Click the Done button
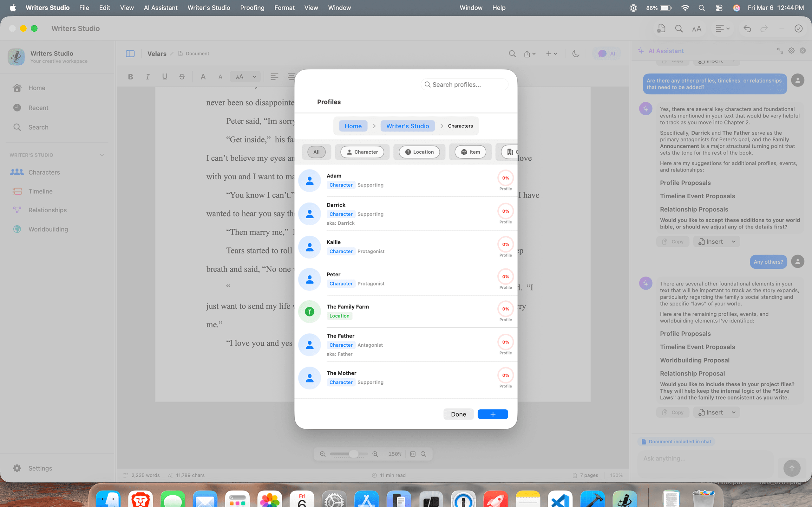The height and width of the screenshot is (507, 812). pos(458,414)
